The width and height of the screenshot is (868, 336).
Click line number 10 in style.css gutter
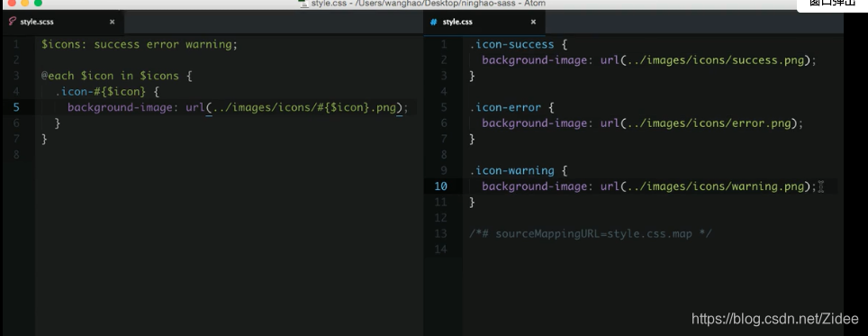(441, 186)
